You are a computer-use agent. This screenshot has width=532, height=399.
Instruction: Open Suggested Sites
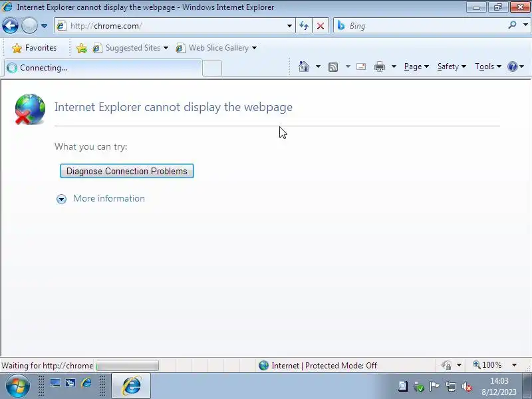(x=130, y=48)
